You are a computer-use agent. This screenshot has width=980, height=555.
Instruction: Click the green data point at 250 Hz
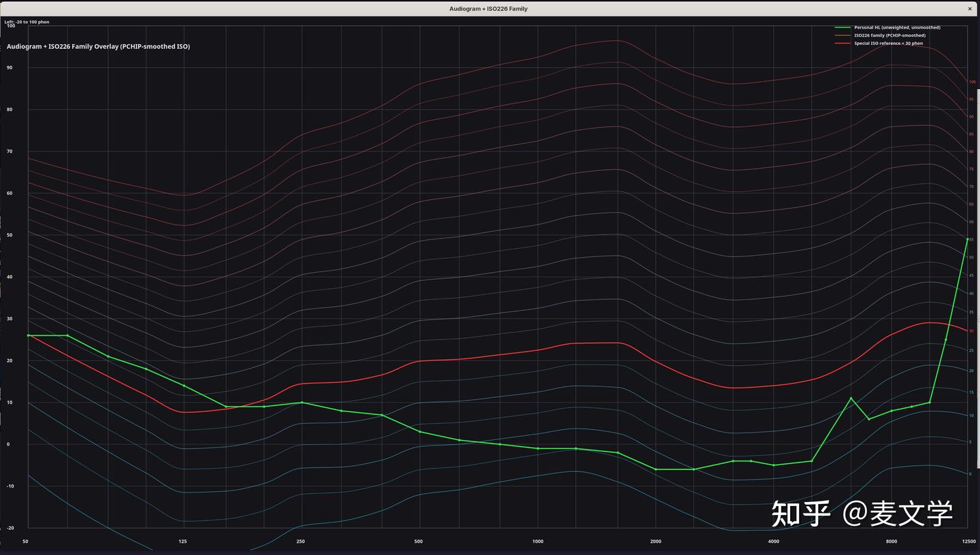pos(302,403)
